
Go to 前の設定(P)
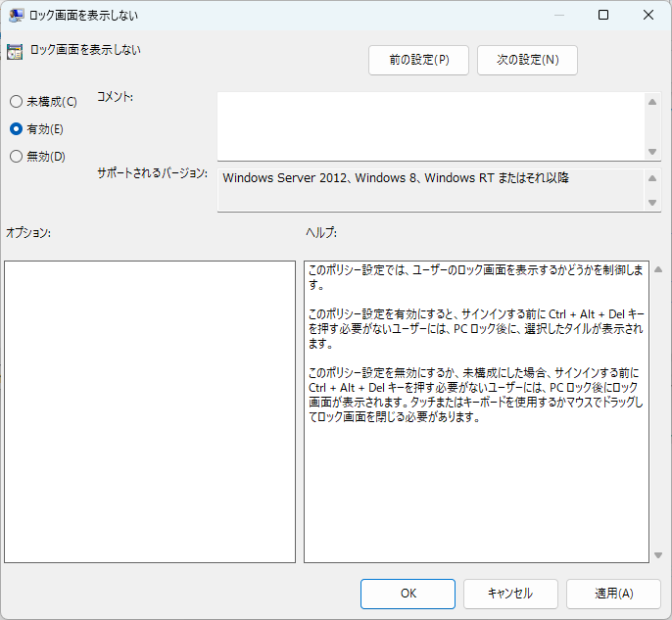click(x=418, y=60)
